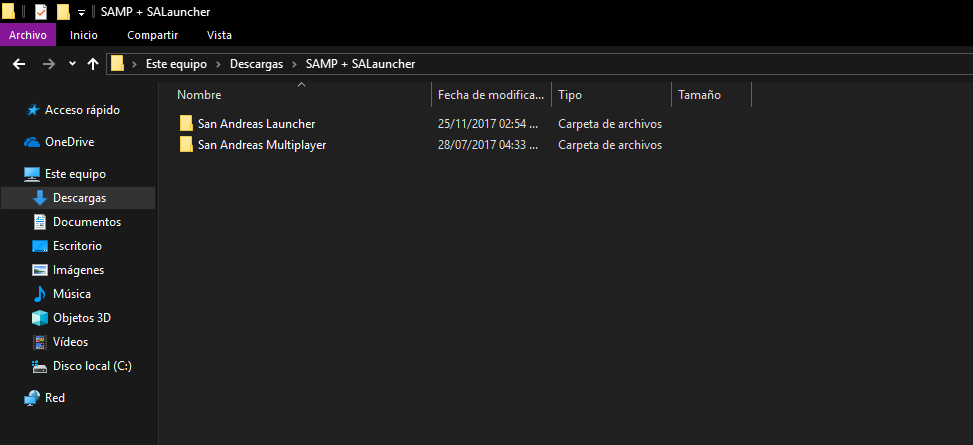Open Descargas in navigation pane
The height and width of the screenshot is (445, 973).
click(79, 199)
